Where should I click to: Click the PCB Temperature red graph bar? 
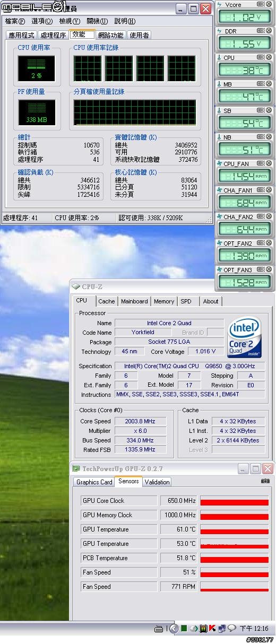coord(234,559)
